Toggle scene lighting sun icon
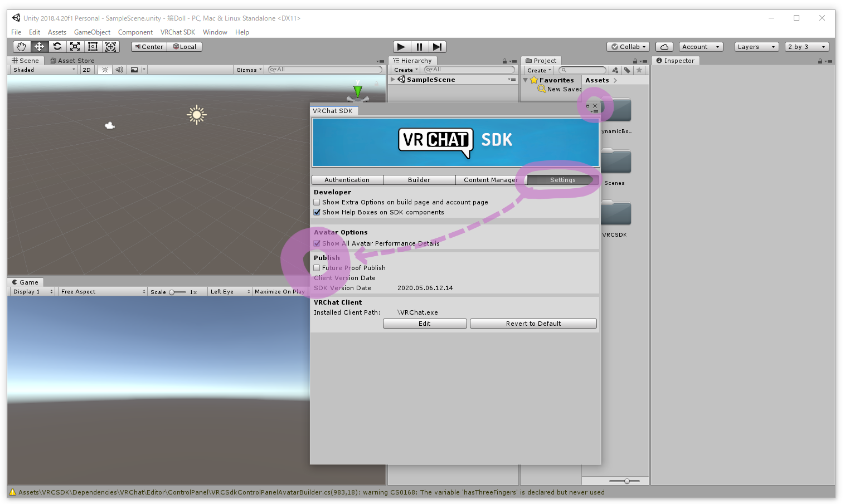The width and height of the screenshot is (845, 504). [x=105, y=70]
